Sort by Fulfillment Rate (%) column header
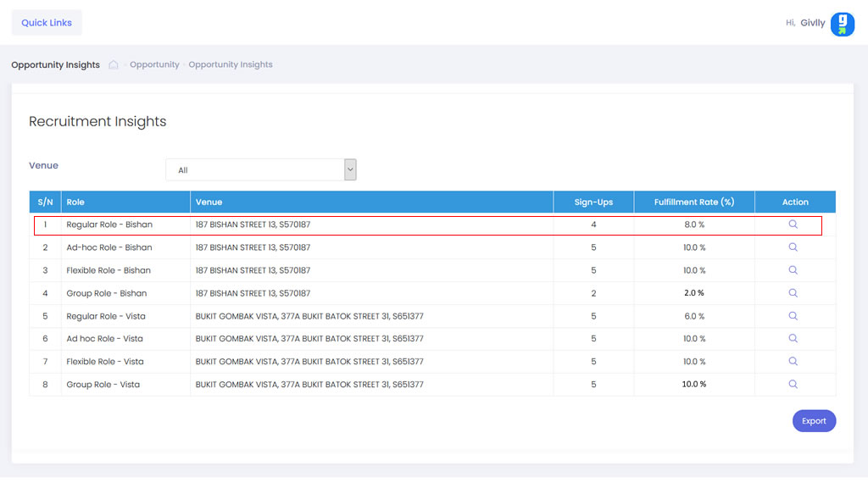868x488 pixels. tap(693, 202)
